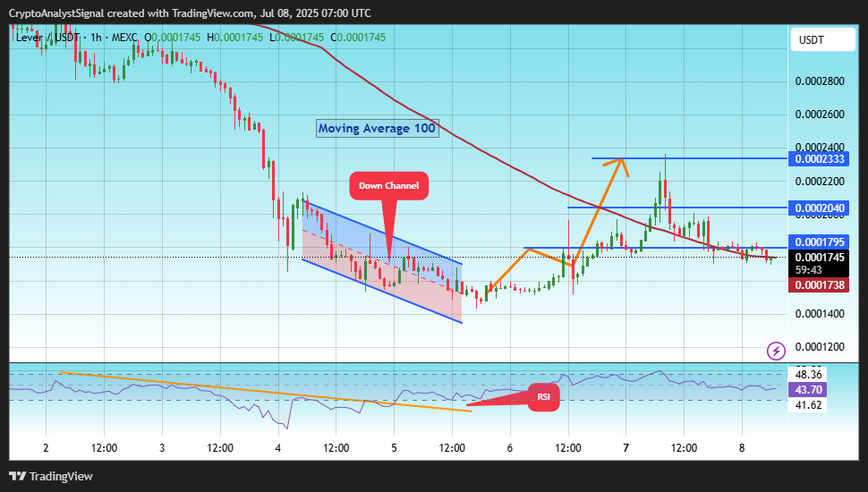This screenshot has height=492, width=868.
Task: Click date label 7 on time axis
Action: [x=626, y=448]
